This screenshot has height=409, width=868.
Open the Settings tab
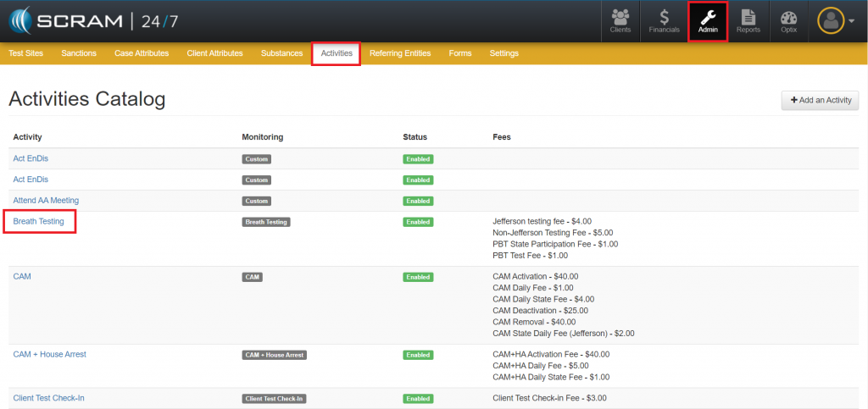(x=504, y=53)
